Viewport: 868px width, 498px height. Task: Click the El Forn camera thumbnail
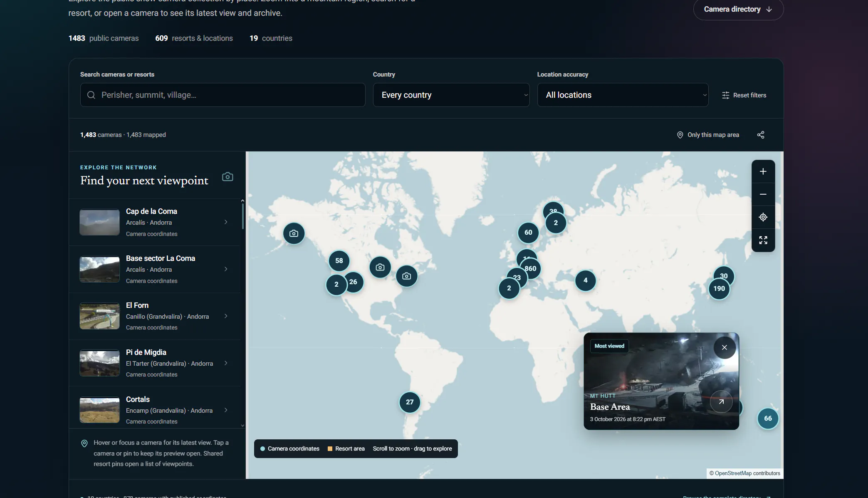[x=99, y=316]
